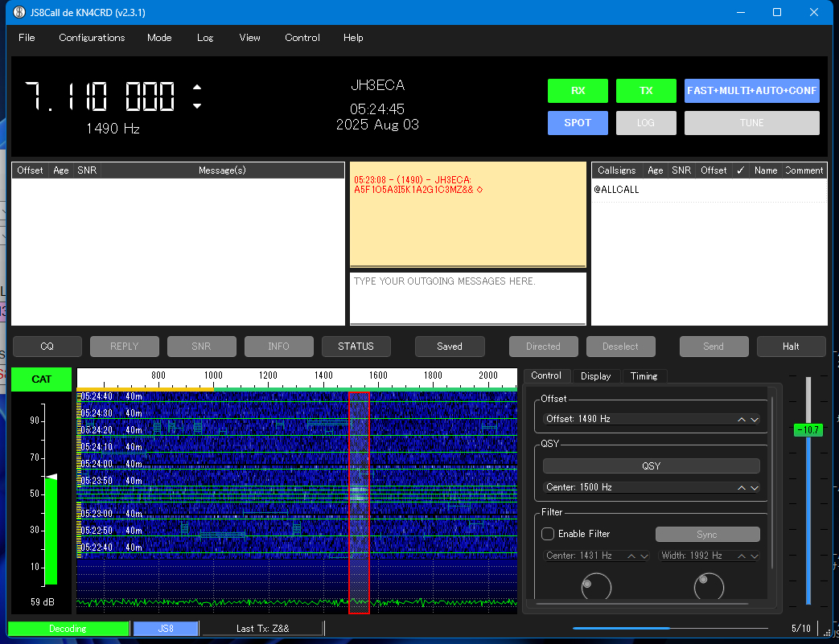
Task: Switch to the Timing tab
Action: [x=644, y=375]
